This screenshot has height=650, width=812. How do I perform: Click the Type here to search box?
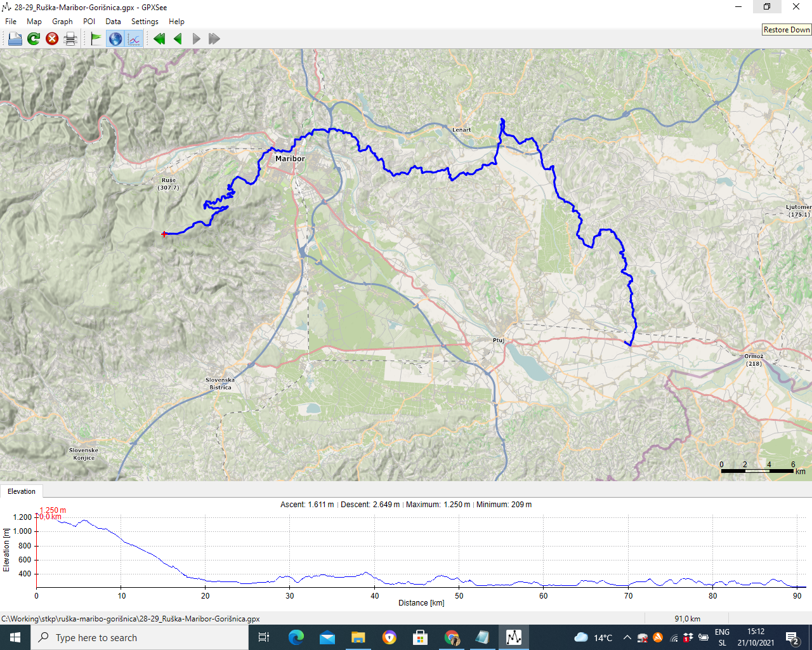click(140, 637)
